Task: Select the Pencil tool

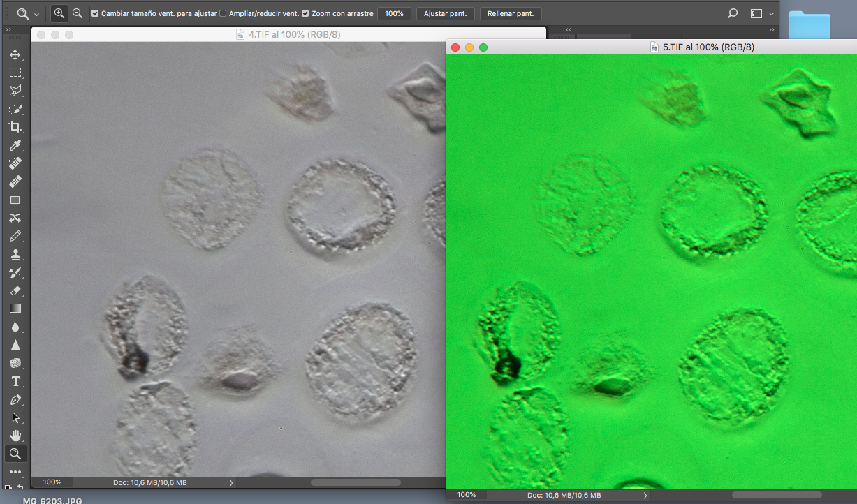Action: tap(15, 236)
